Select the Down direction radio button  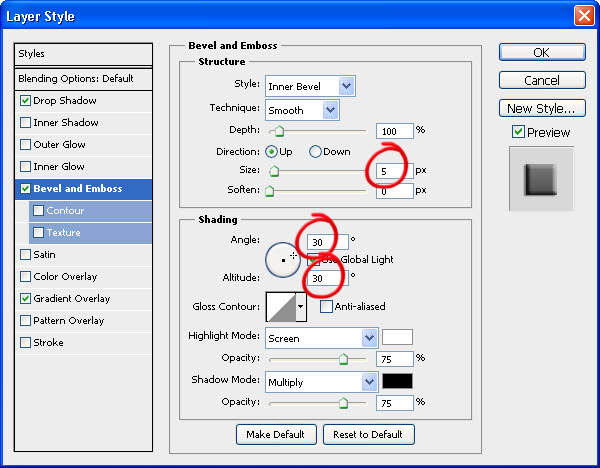click(x=315, y=152)
